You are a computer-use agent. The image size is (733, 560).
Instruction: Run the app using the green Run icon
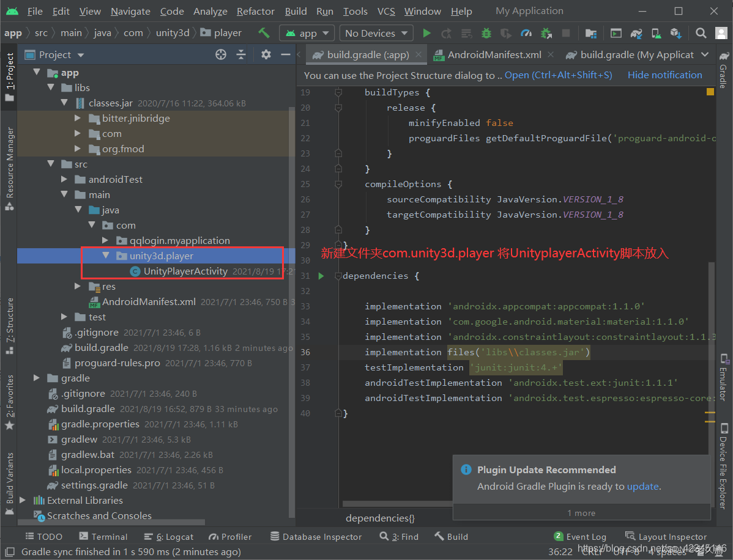[426, 33]
